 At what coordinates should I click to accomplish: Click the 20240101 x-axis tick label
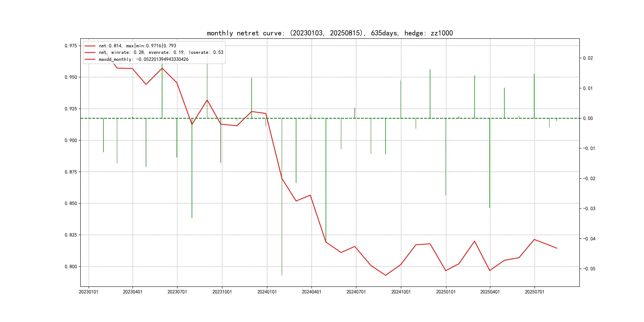[x=267, y=292]
